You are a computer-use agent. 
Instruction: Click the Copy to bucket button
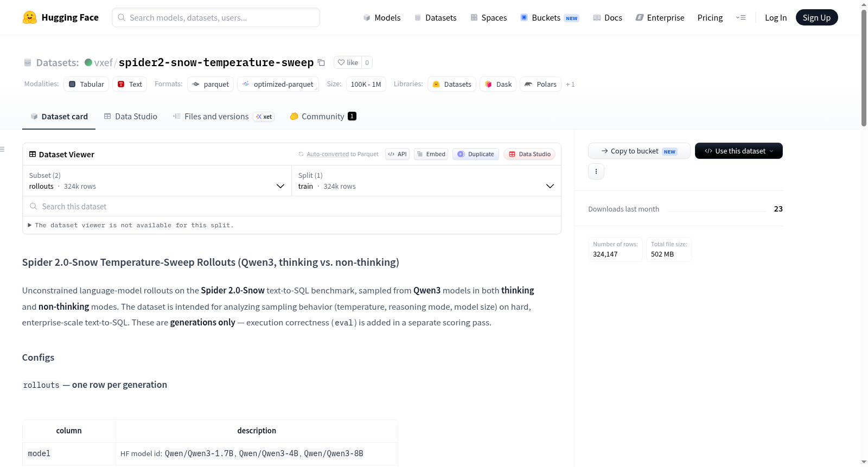click(639, 151)
